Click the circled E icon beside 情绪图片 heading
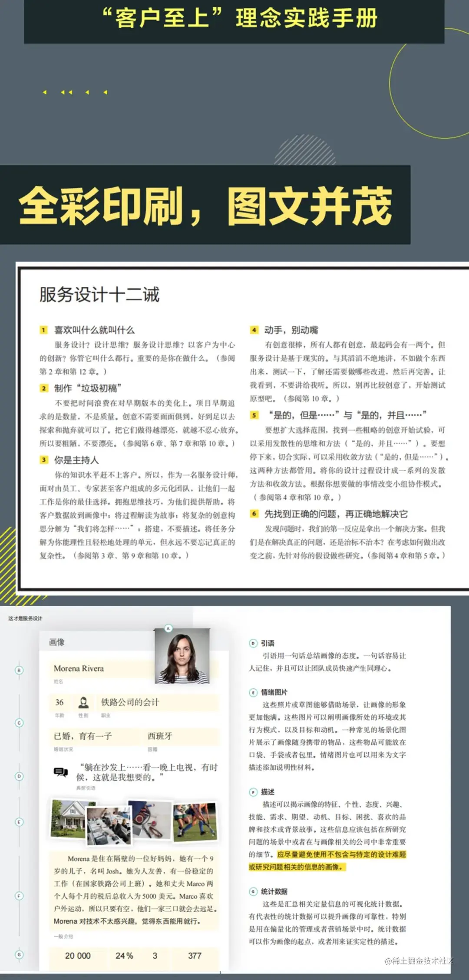 click(253, 693)
